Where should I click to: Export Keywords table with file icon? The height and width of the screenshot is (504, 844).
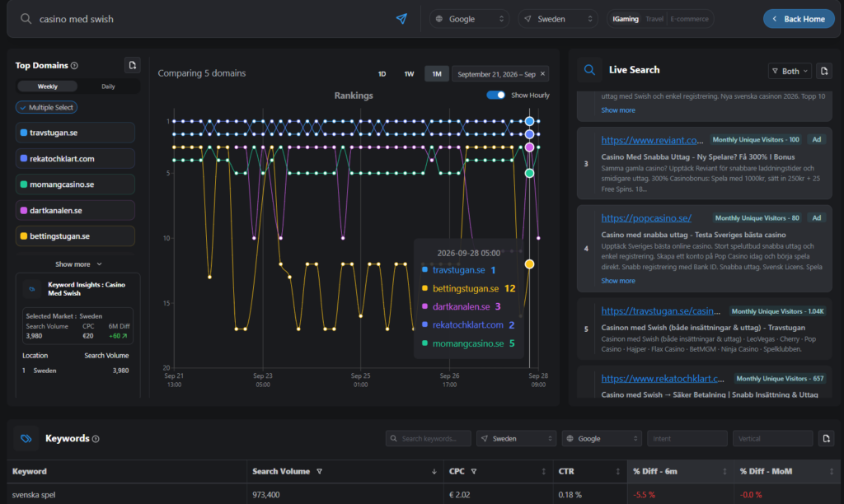(826, 438)
